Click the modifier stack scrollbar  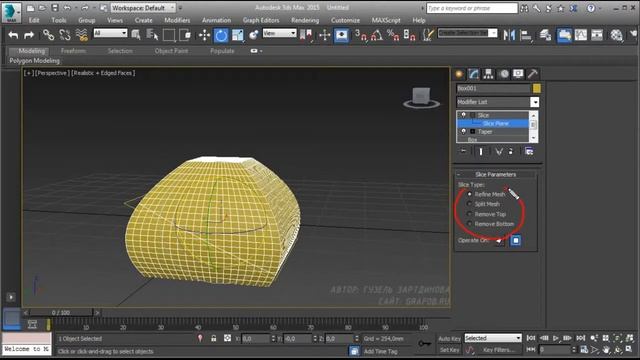[533, 126]
